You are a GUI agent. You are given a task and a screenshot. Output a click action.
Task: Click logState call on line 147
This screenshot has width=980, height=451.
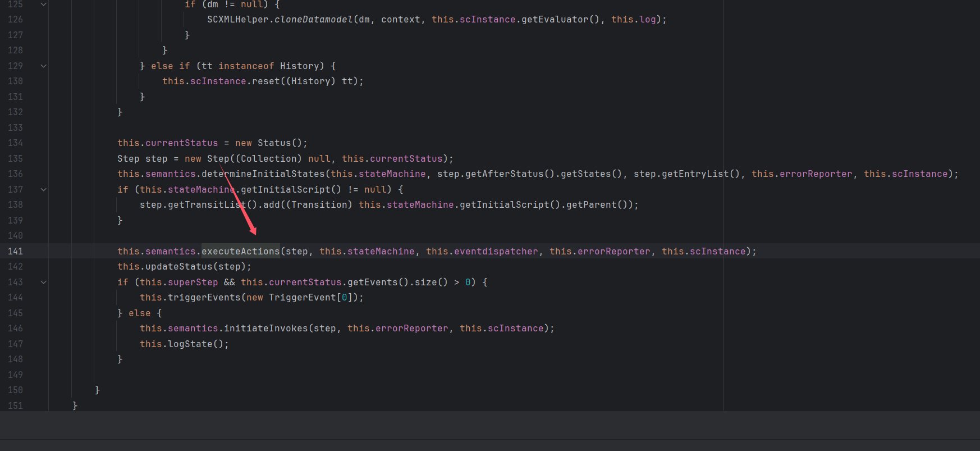[190, 344]
